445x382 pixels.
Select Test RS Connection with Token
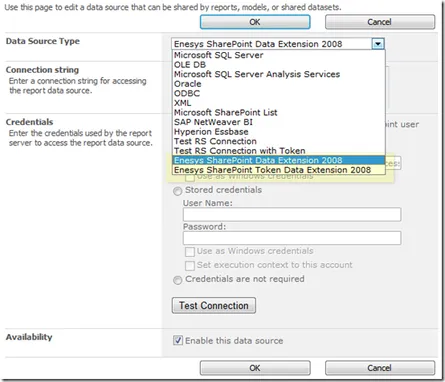279,151
